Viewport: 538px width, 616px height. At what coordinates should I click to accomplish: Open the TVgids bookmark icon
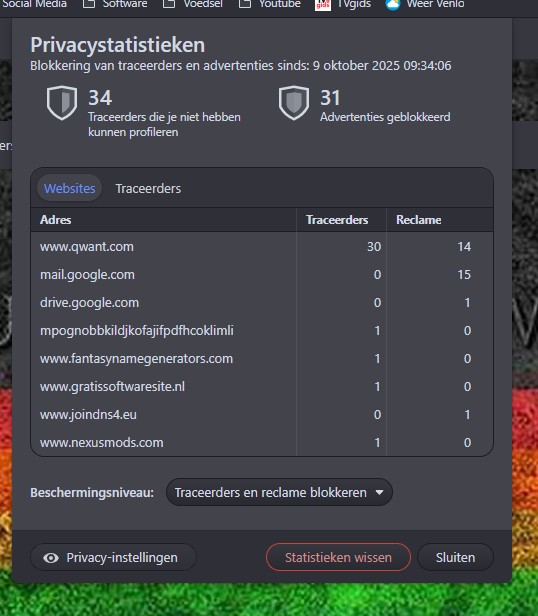pos(323,5)
